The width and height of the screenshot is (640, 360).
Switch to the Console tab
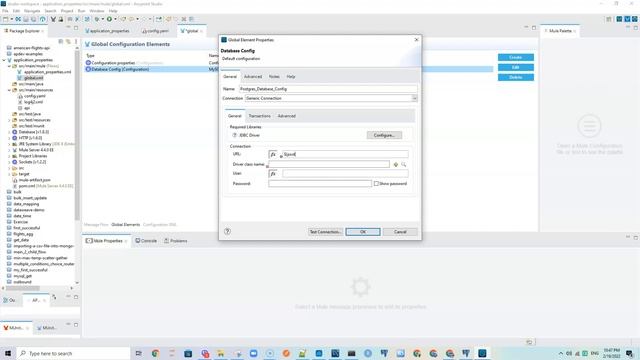tap(146, 241)
